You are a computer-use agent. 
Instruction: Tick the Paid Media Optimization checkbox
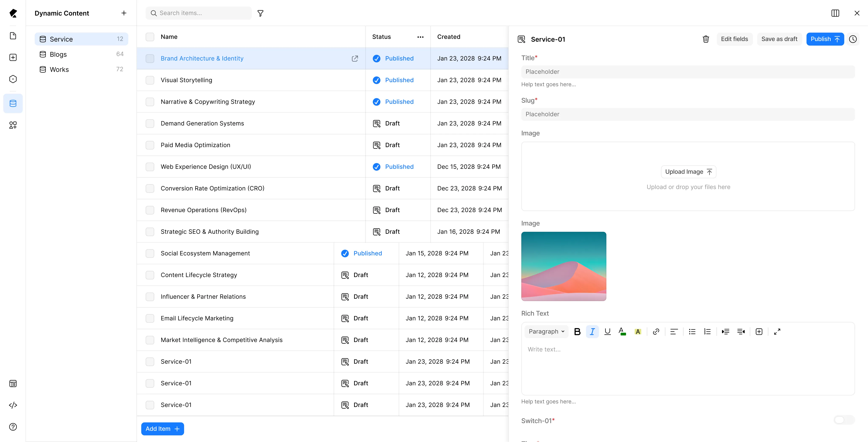click(x=150, y=145)
